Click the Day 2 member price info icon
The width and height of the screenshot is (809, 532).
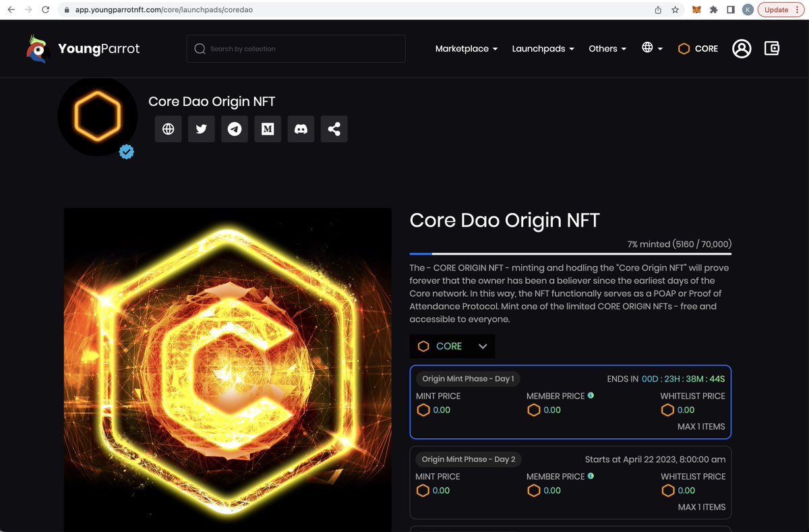[x=591, y=475]
